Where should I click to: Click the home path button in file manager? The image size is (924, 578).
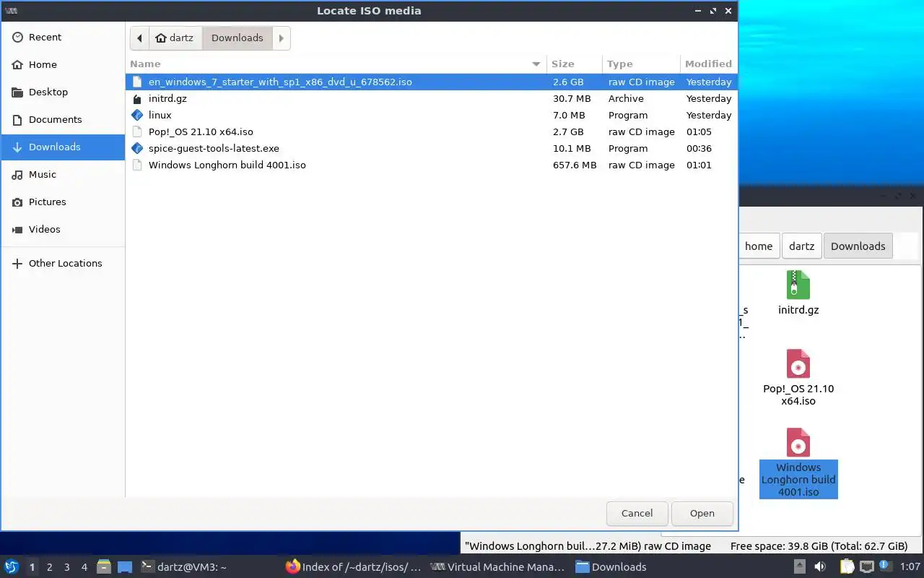click(759, 246)
